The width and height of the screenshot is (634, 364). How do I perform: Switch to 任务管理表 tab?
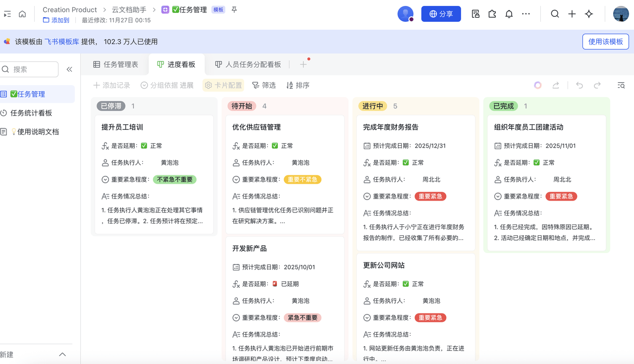(x=116, y=64)
